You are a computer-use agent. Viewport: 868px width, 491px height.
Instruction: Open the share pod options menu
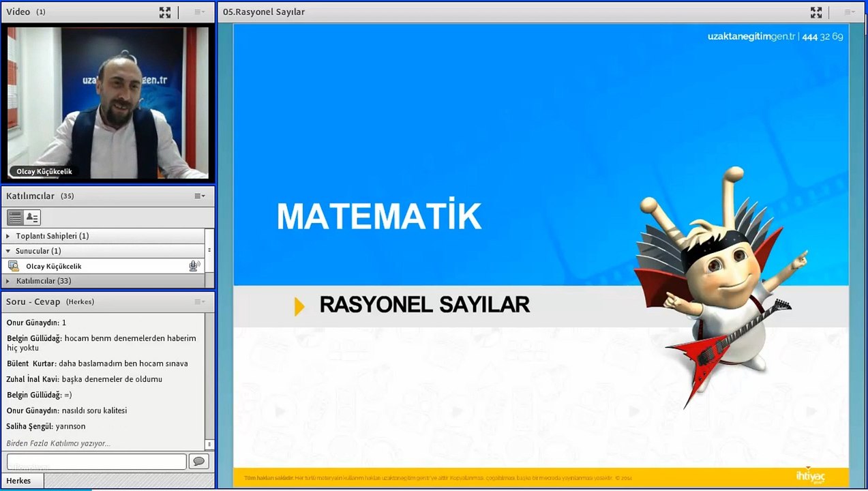(850, 12)
